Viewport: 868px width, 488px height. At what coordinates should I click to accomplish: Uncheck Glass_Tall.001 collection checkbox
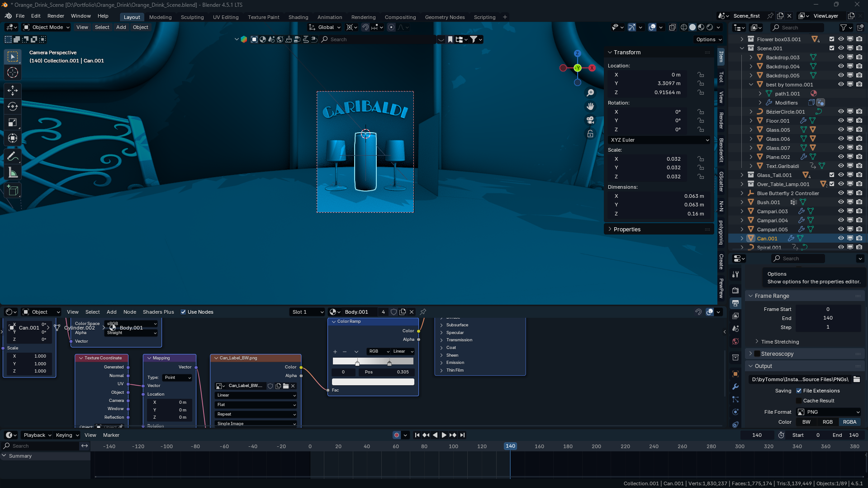832,175
